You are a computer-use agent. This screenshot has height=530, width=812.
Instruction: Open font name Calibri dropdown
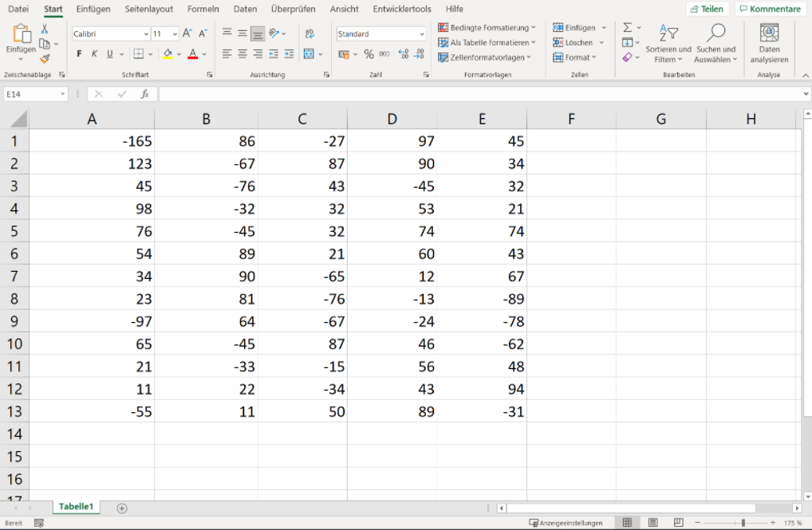146,34
